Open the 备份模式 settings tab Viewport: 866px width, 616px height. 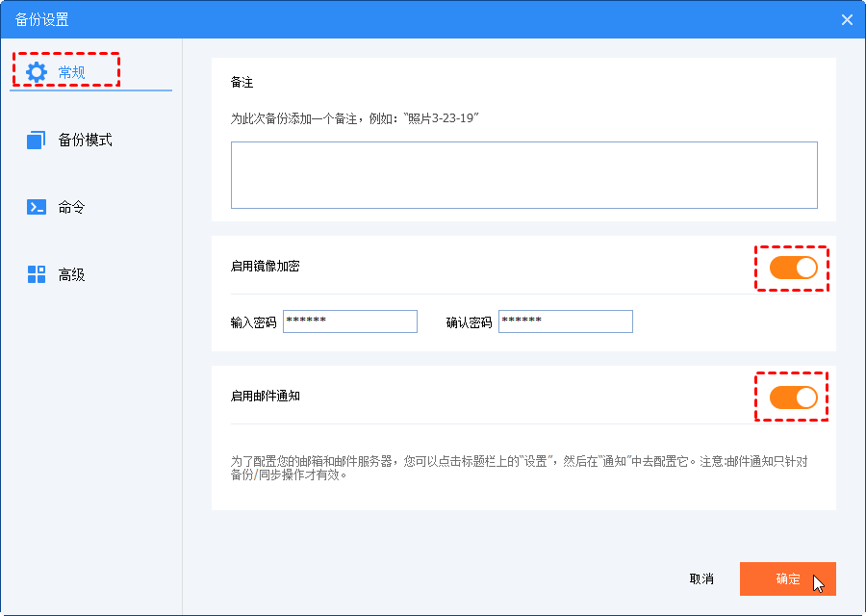click(x=85, y=141)
